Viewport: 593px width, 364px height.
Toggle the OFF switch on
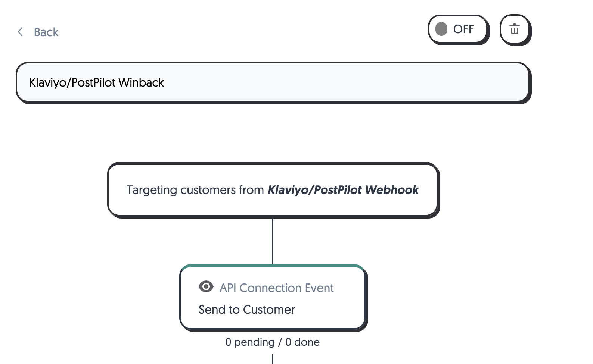[458, 29]
